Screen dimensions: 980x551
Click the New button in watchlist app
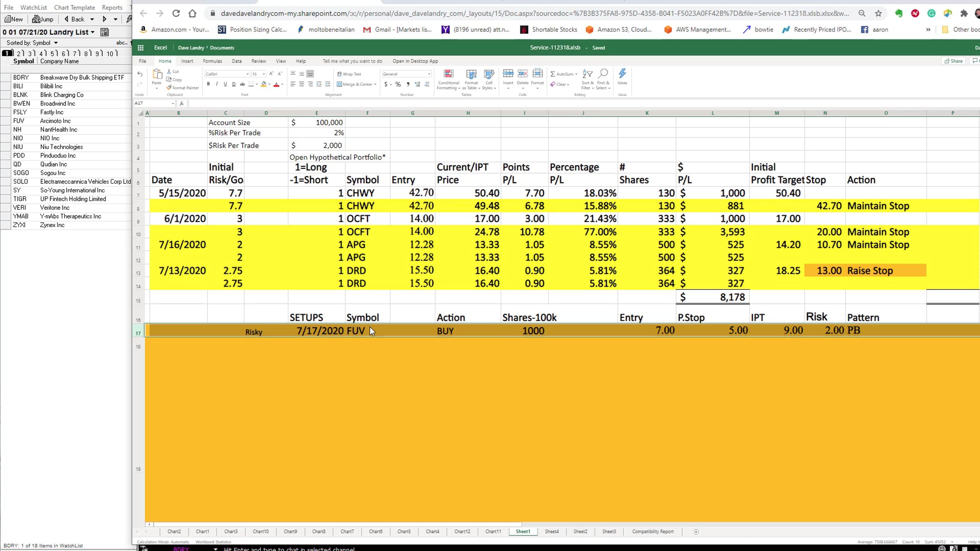pyautogui.click(x=13, y=19)
